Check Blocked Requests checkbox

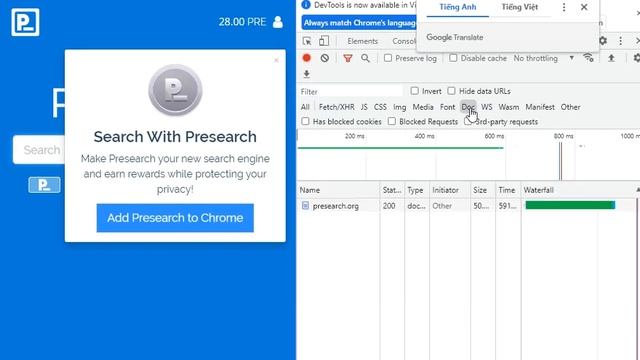[392, 121]
